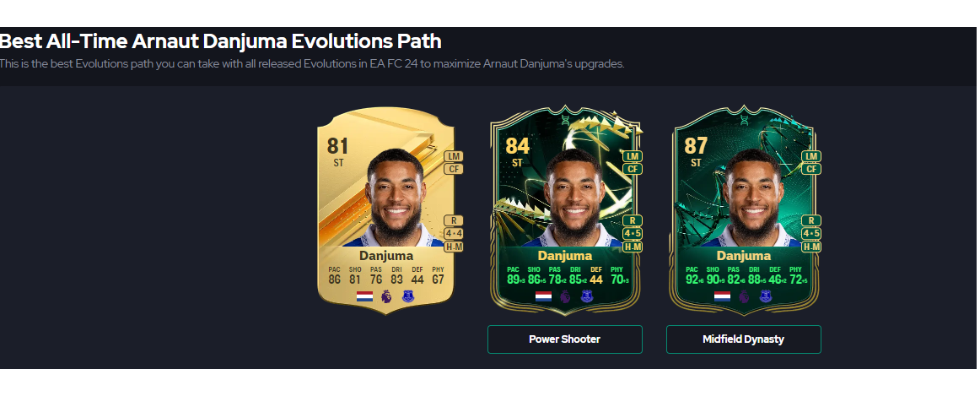Click Everton club badge on gold card
This screenshot has height=407, width=980.
coord(408,296)
